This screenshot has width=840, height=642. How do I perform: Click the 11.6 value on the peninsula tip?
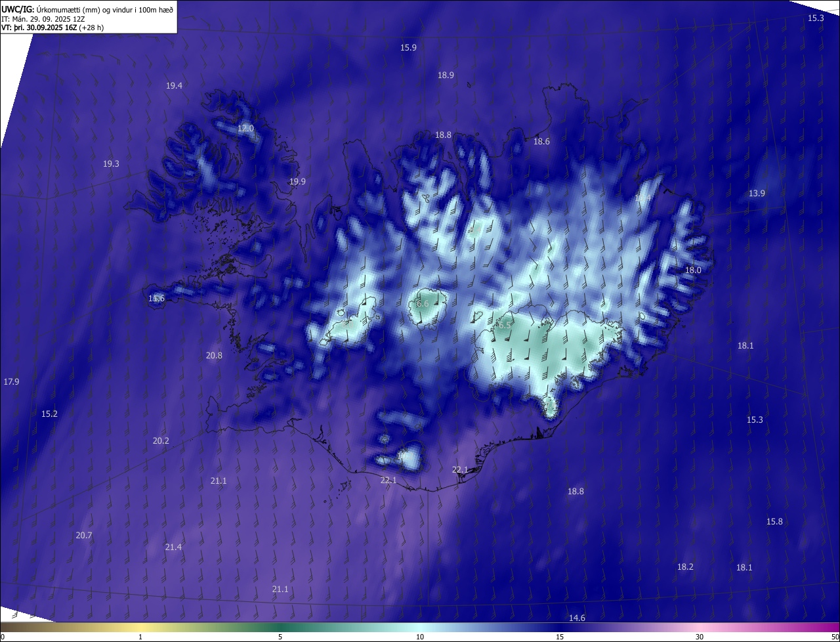156,299
